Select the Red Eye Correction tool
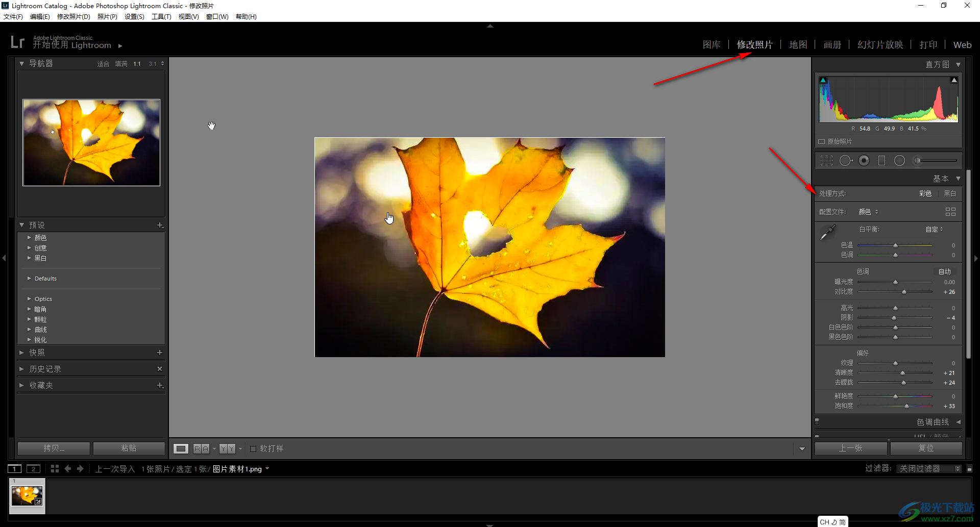The height and width of the screenshot is (527, 980). coord(864,161)
